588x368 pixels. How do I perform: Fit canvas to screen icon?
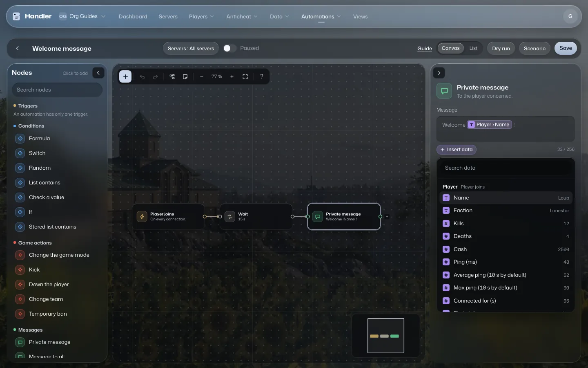pos(245,76)
